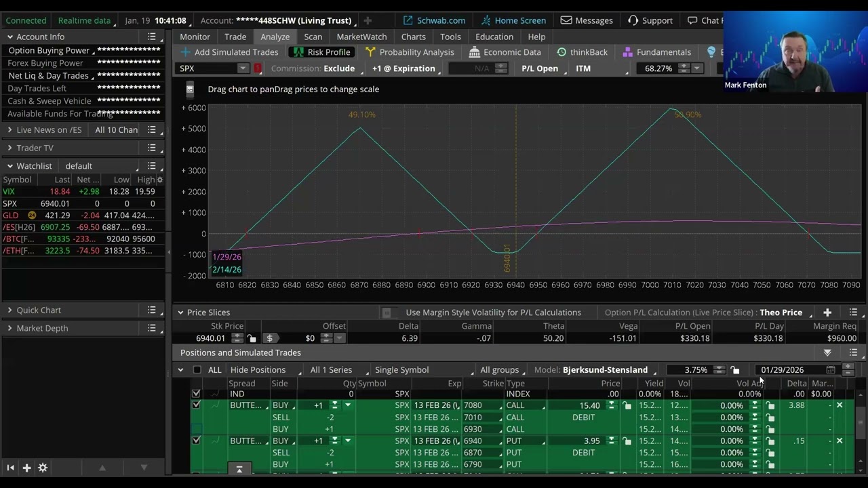The image size is (868, 488).
Task: Open the All groups dropdown
Action: [502, 370]
